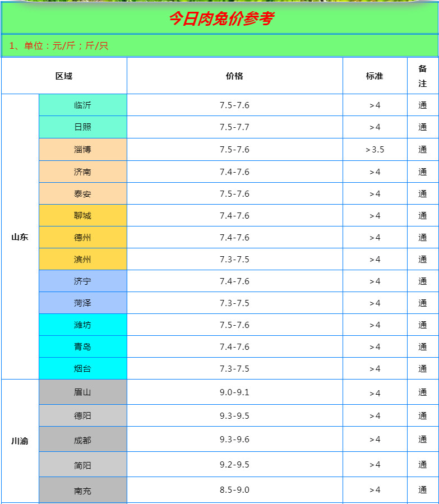Click the 眉山 price 9.0-9.1
This screenshot has height=504, width=439.
pos(234,392)
